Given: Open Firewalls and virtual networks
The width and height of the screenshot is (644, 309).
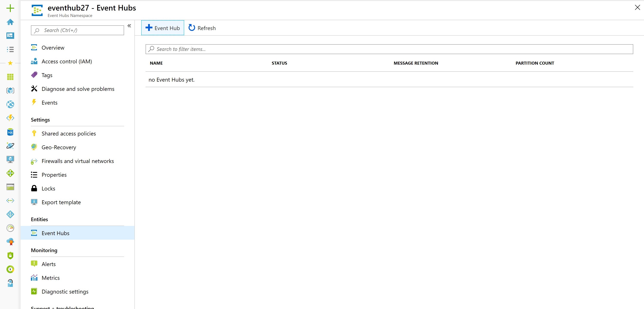Looking at the screenshot, I should [x=77, y=161].
